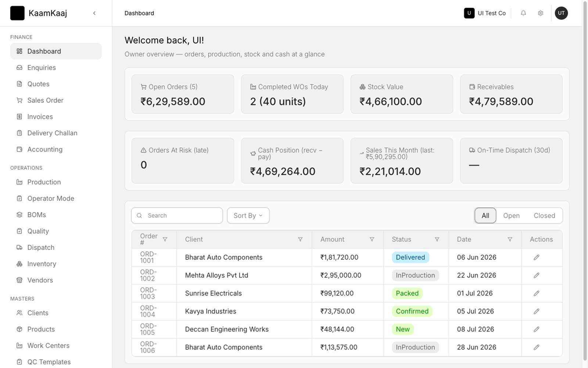
Task: Open Vendors page
Action: [56, 280]
